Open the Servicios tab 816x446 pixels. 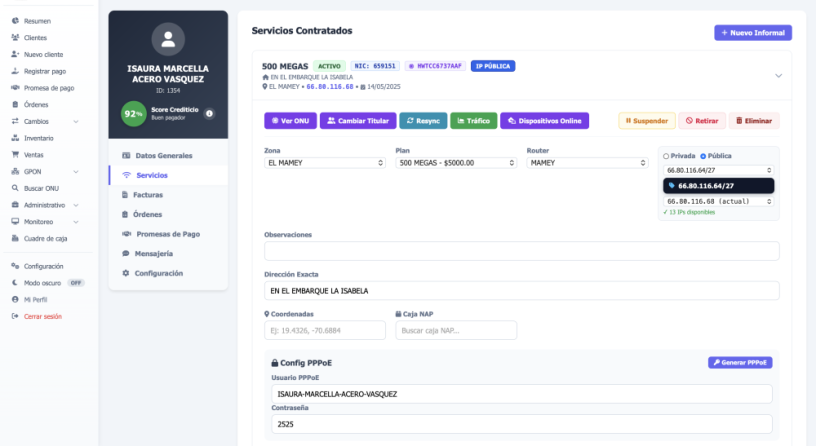click(168, 175)
